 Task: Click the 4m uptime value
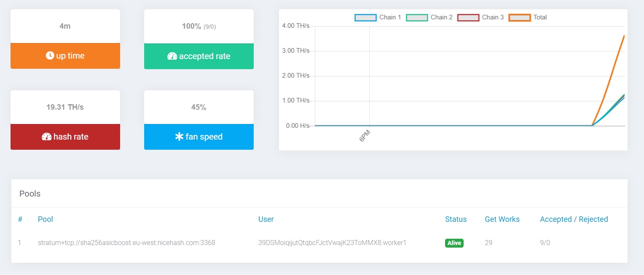(65, 26)
